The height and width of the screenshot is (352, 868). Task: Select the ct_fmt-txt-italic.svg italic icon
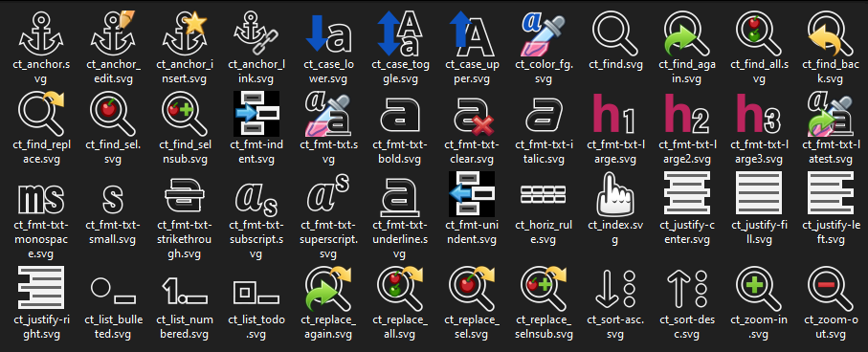click(543, 114)
